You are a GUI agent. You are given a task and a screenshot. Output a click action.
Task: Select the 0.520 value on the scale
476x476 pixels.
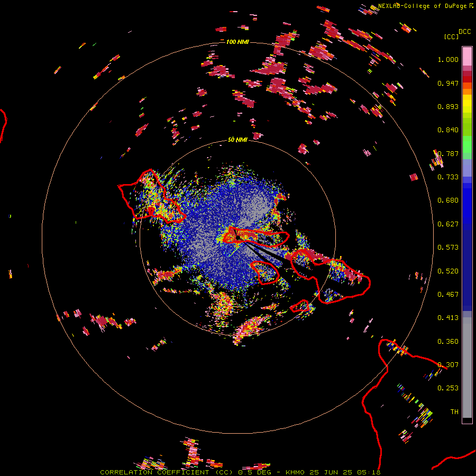(x=448, y=271)
